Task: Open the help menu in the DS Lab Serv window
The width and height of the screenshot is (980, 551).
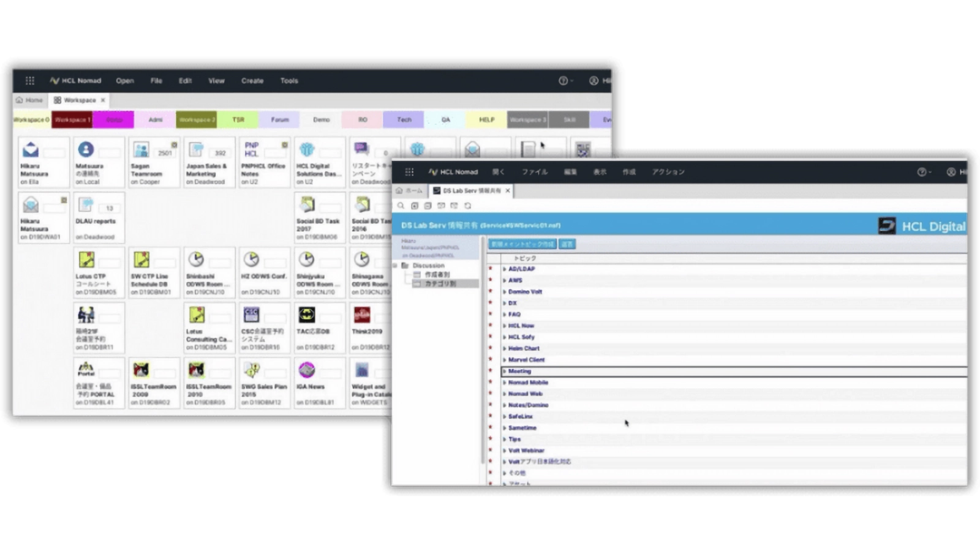Action: tap(924, 172)
